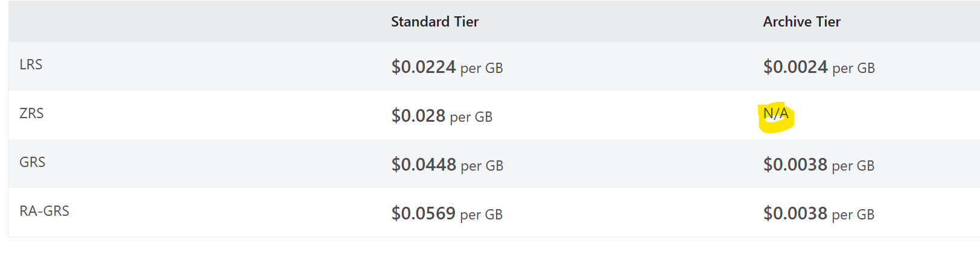This screenshot has height=255, width=980.
Task: Click "per GB" unit beside $0.0024
Action: click(x=853, y=68)
